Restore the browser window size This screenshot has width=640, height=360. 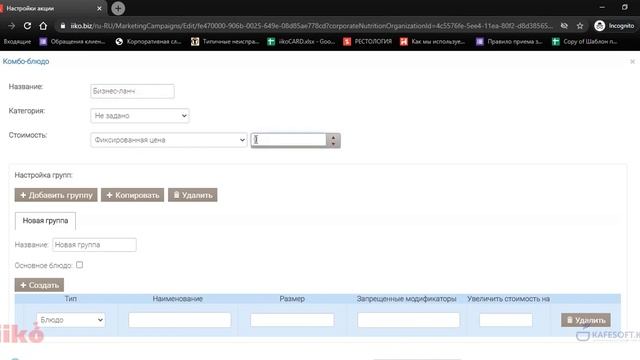pos(624,7)
